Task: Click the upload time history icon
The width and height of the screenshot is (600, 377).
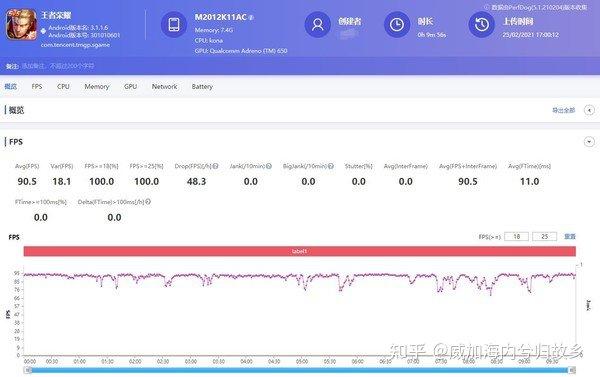Action: tap(482, 24)
